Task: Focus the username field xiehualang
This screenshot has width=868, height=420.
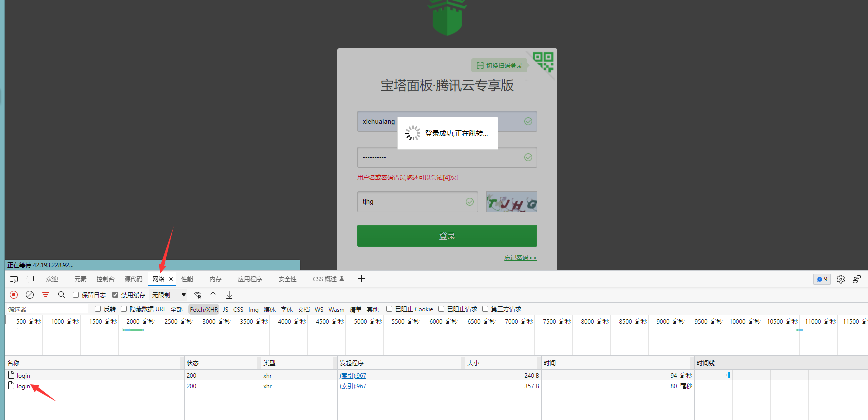Action: [447, 121]
